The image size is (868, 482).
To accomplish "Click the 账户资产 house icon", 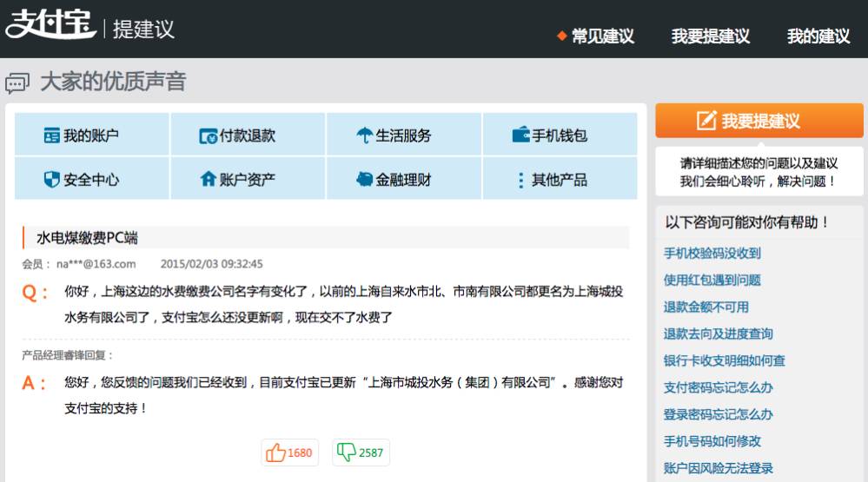I will (x=208, y=179).
